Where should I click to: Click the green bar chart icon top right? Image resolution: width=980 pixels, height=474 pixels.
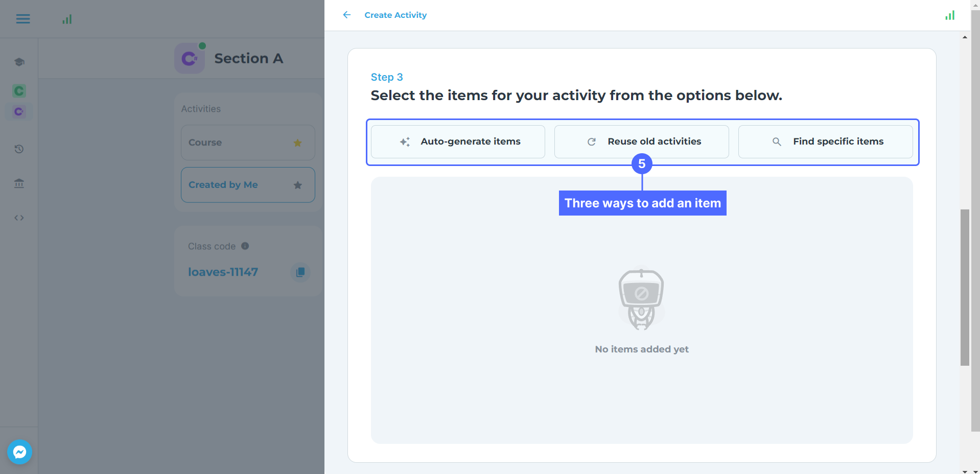(x=949, y=15)
